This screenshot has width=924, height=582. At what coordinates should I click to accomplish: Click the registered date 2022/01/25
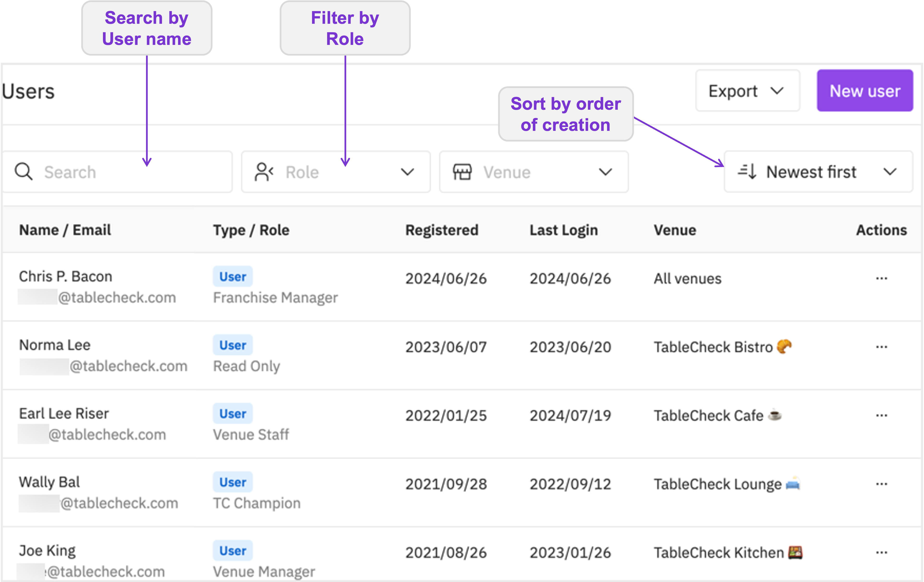(446, 415)
